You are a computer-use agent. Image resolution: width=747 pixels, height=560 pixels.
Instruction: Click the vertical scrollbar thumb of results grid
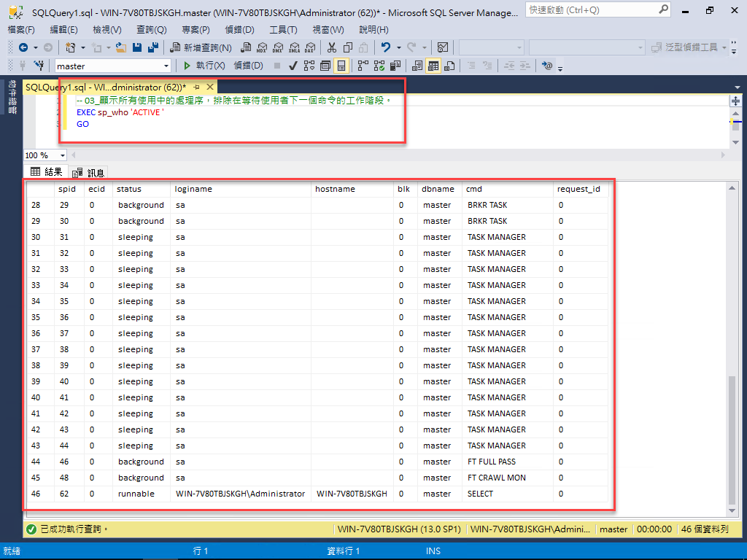pyautogui.click(x=732, y=440)
